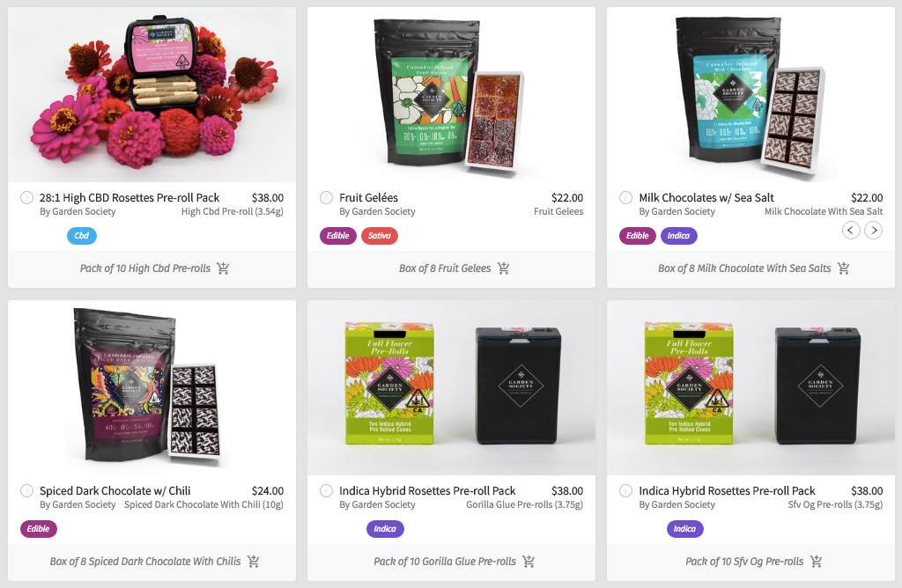Image resolution: width=902 pixels, height=588 pixels.
Task: Click cart icon for Spiced Dark Chocolate With Chilis
Action: [x=253, y=562]
